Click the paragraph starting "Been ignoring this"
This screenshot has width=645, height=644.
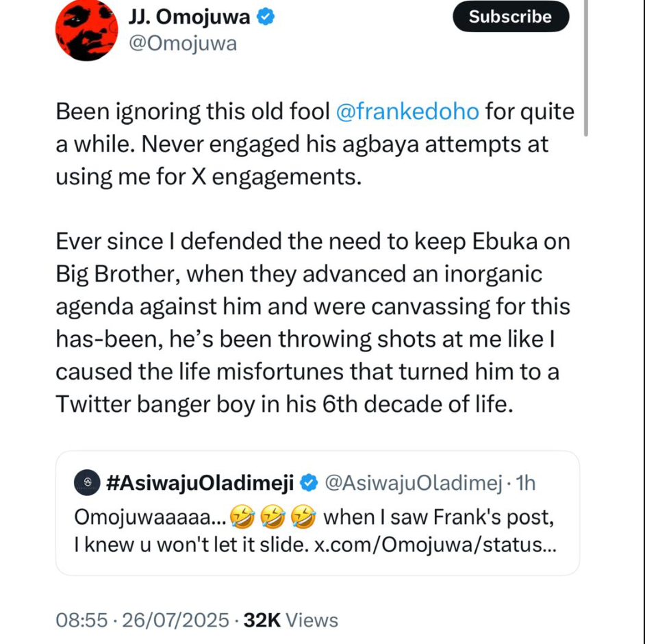coord(315,143)
